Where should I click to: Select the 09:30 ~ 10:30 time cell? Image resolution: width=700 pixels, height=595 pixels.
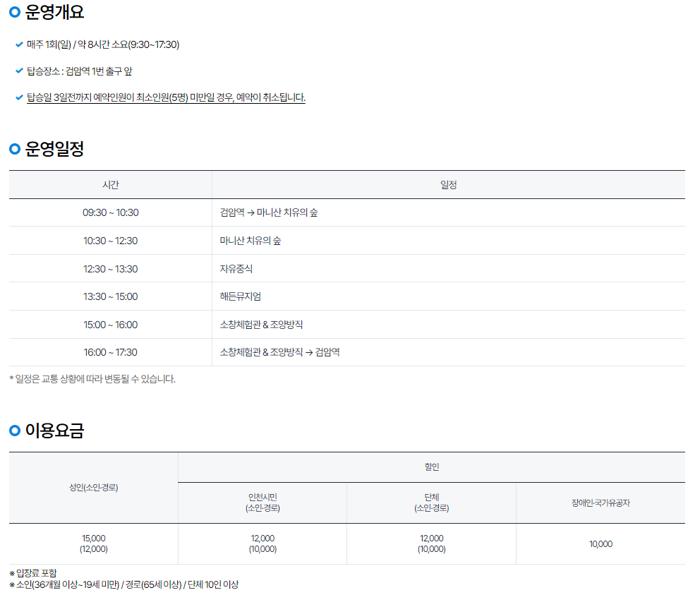click(x=110, y=212)
